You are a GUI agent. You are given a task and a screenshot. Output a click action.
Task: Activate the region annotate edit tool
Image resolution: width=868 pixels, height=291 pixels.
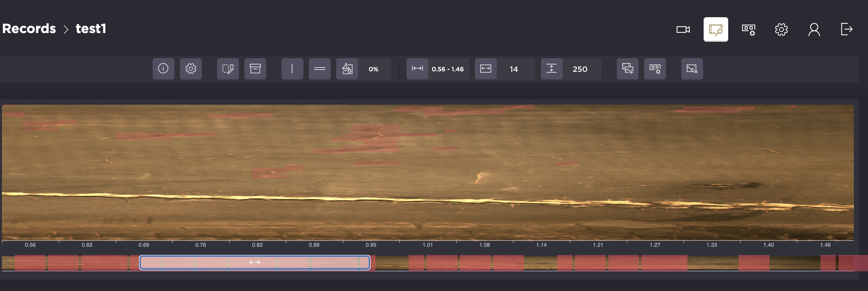[x=228, y=69]
